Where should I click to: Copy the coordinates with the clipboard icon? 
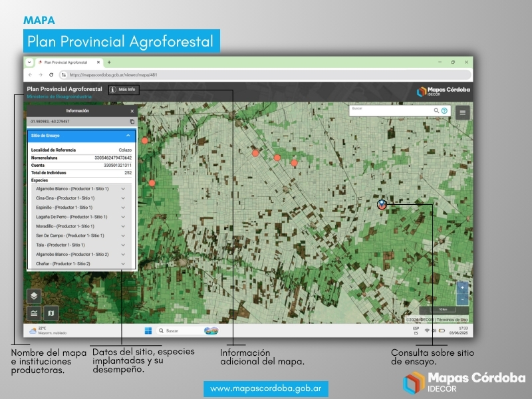(132, 122)
